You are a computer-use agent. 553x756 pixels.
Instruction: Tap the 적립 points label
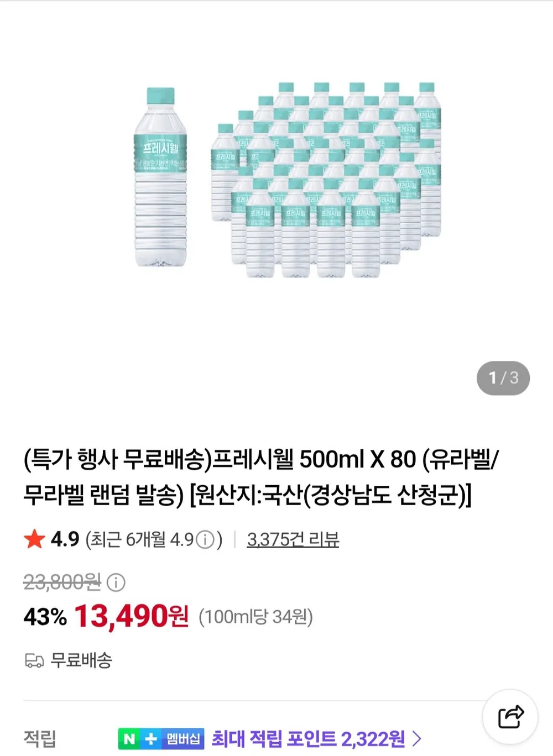tap(40, 739)
